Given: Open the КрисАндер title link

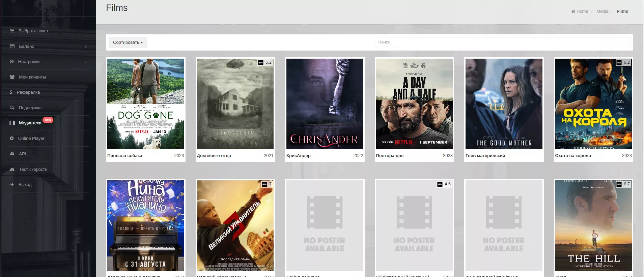Looking at the screenshot, I should [x=299, y=156].
